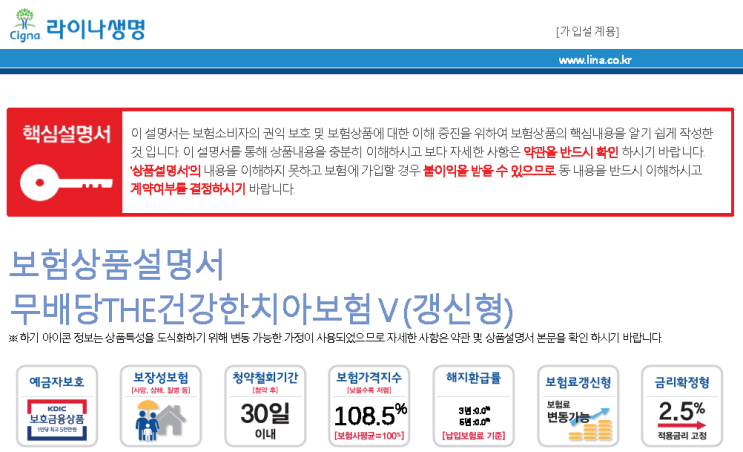The height and width of the screenshot is (452, 743).
Task: Click the KDIC 보호금융상품 badge
Action: coord(57,420)
